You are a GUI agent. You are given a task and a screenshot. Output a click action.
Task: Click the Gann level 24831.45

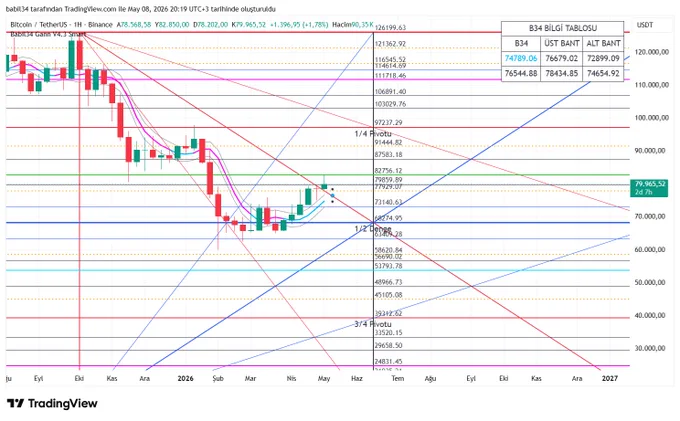389,361
